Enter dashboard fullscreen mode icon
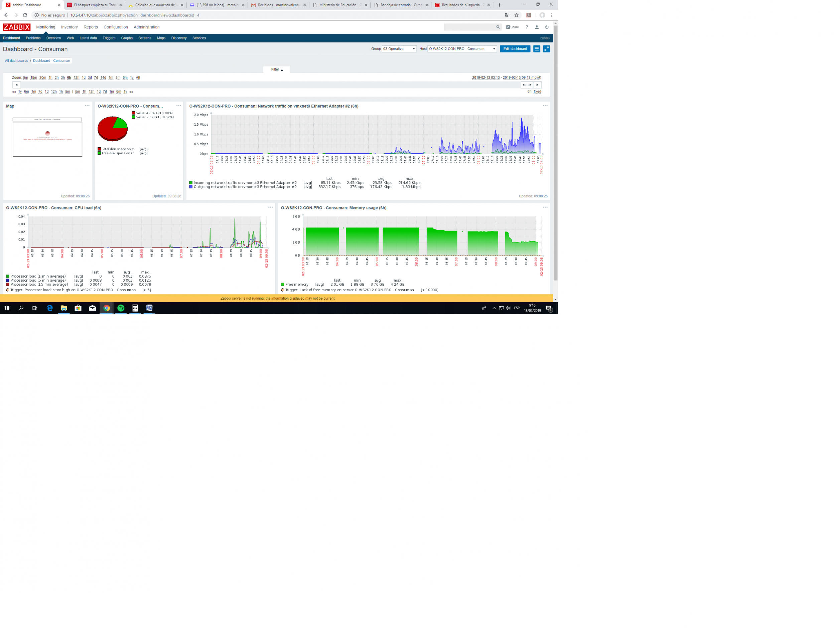This screenshot has width=840, height=630. tap(546, 49)
